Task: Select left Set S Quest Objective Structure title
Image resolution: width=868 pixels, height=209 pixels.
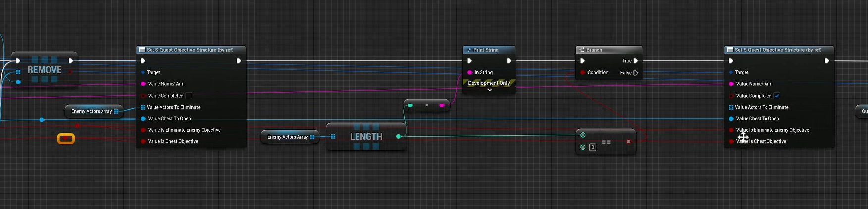Action: tap(190, 50)
